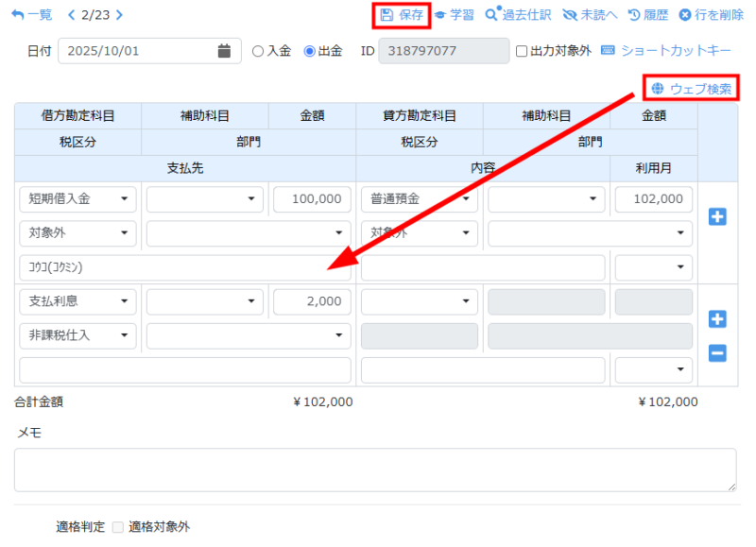Open the ショートカットキー shortcut keys link
The image size is (756, 547).
tap(666, 51)
